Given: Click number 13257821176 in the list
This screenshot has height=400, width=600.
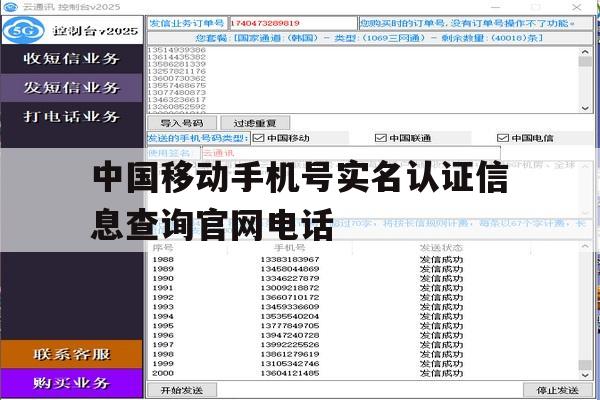Looking at the screenshot, I should pos(177,71).
